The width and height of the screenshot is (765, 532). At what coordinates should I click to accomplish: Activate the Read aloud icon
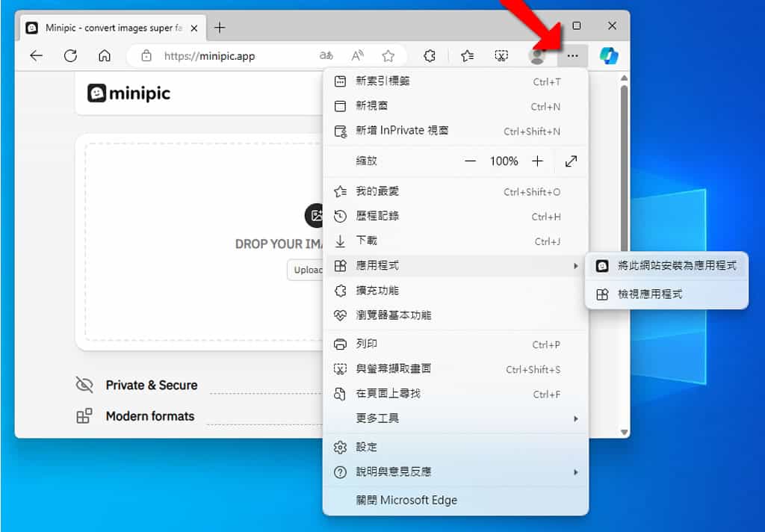[357, 55]
